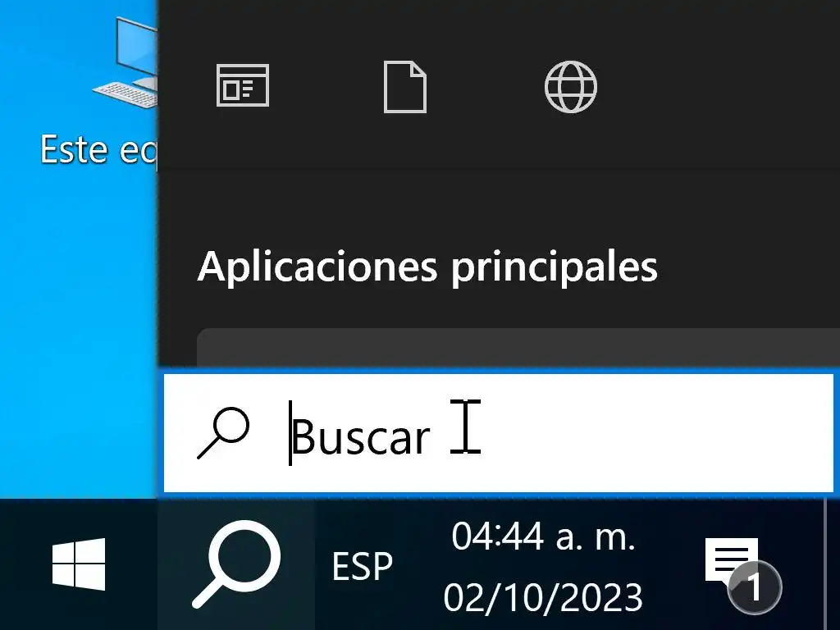
Task: Open the Windows Start menu
Action: click(x=79, y=564)
